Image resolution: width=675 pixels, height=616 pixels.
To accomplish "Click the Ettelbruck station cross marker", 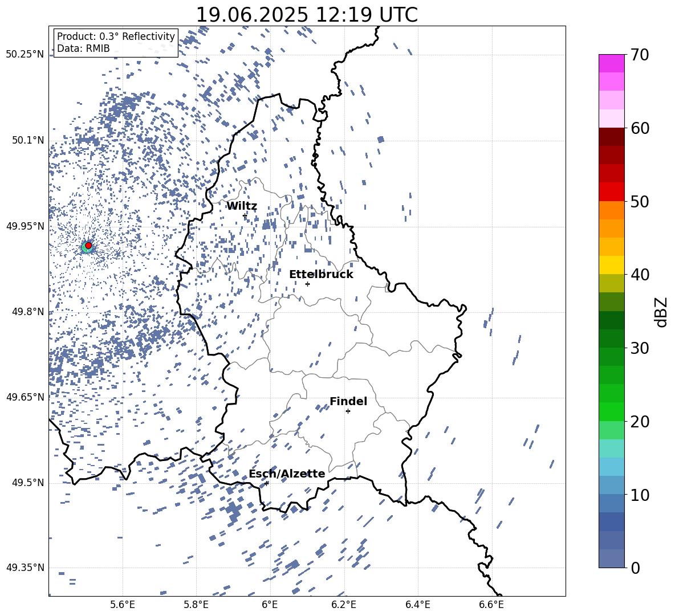I will [307, 284].
